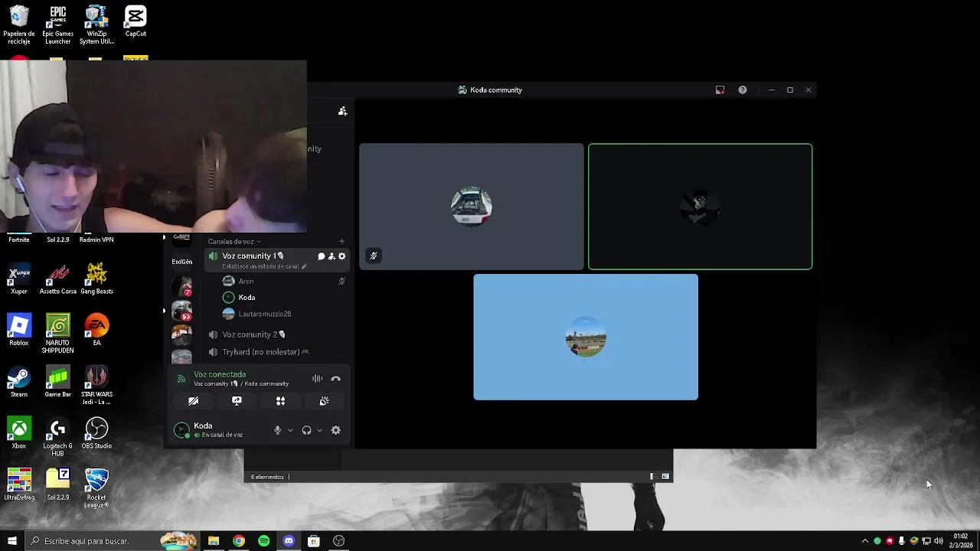
Task: Set a channel status via Establece un estado
Action: click(264, 266)
